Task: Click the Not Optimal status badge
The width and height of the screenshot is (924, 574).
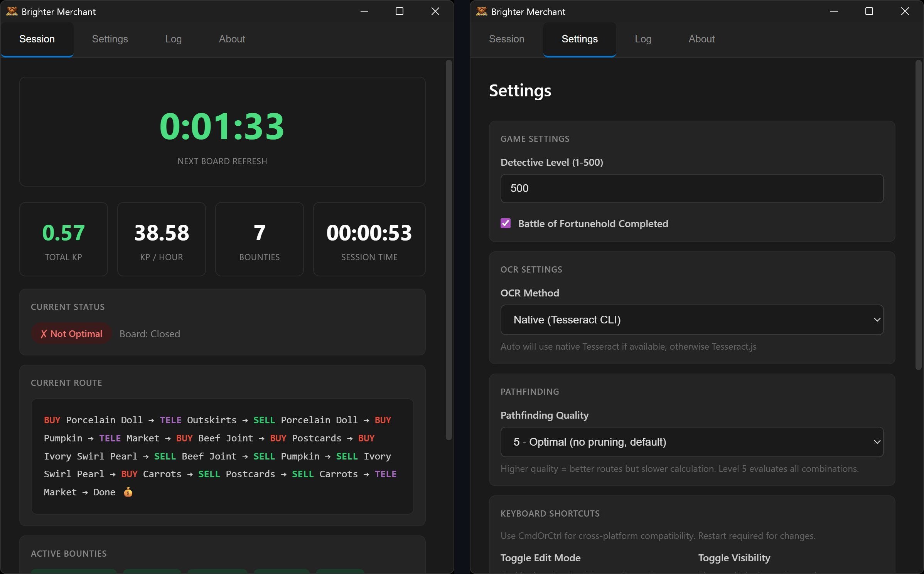Action: (71, 333)
